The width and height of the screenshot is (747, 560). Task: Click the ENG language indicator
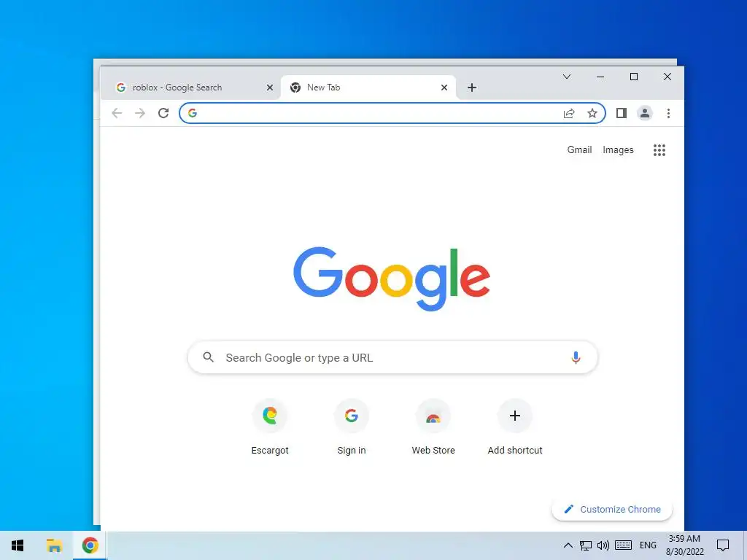[x=648, y=545]
